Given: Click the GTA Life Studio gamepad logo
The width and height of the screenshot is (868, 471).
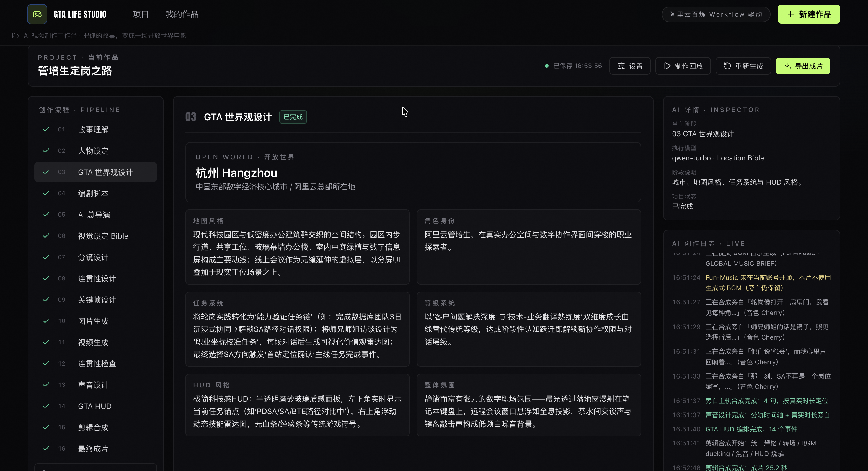Looking at the screenshot, I should pyautogui.click(x=37, y=14).
